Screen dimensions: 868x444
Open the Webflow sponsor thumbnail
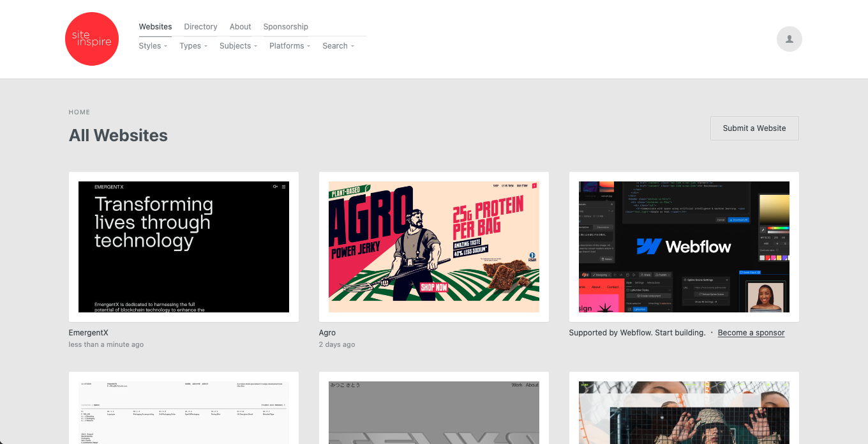(x=684, y=247)
